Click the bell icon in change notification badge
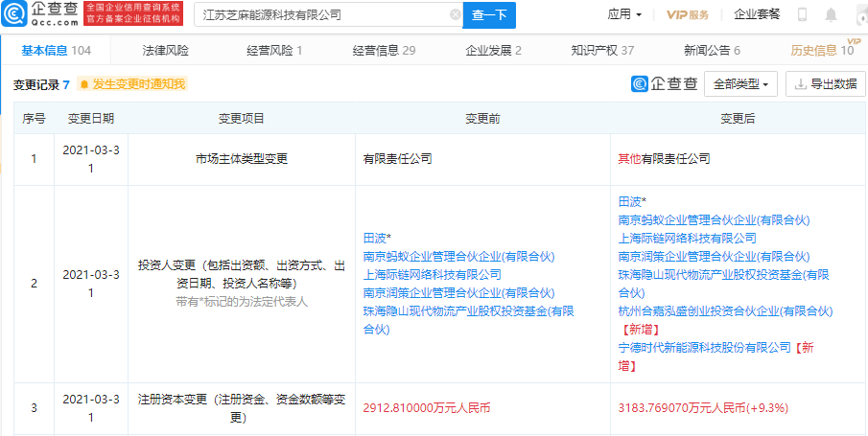Image resolution: width=868 pixels, height=436 pixels. pos(84,84)
